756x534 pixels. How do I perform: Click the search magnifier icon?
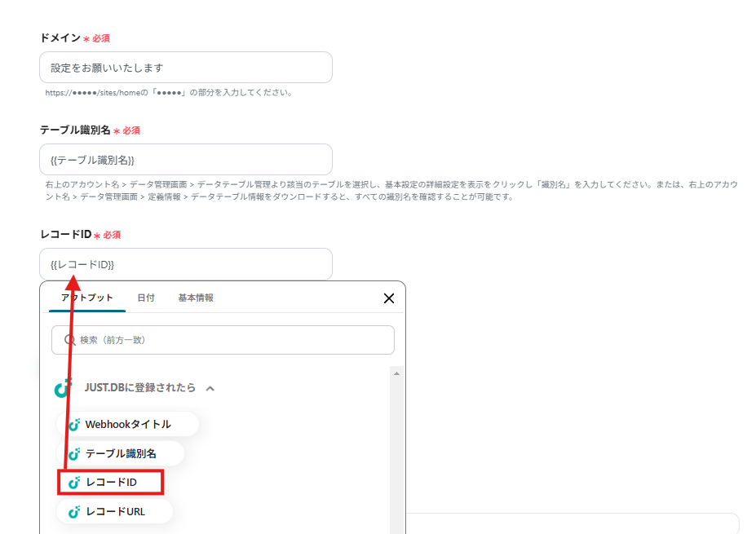pyautogui.click(x=67, y=339)
